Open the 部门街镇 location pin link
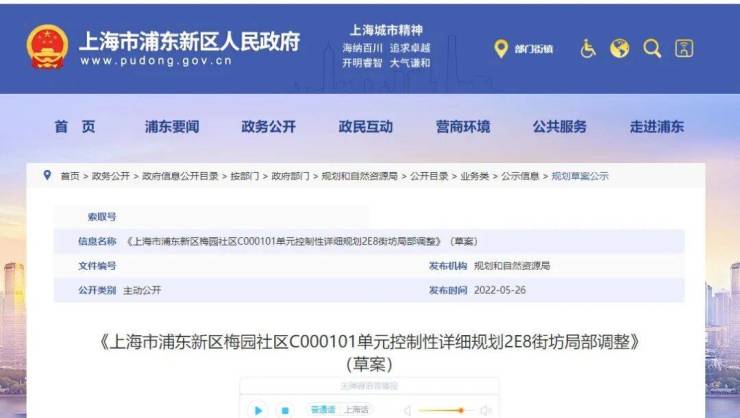Viewport: 740px width, 418px height. coord(523,49)
